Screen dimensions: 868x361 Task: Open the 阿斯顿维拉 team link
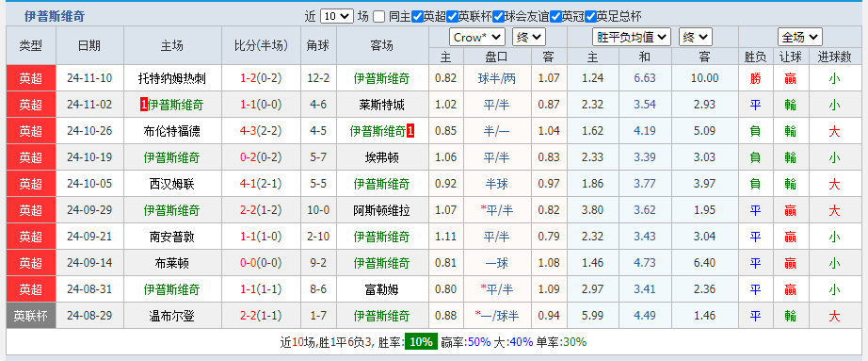pos(382,211)
